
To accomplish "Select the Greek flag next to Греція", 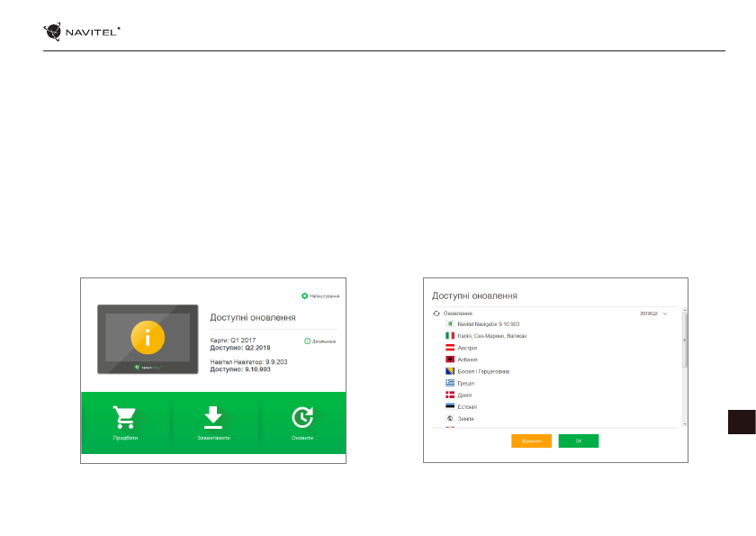I will (x=450, y=383).
